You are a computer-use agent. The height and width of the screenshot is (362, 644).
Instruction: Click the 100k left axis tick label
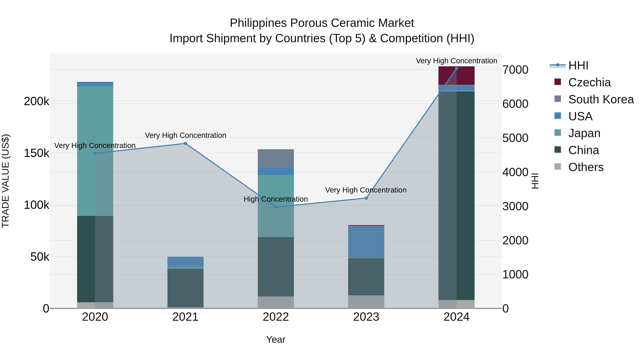[36, 205]
